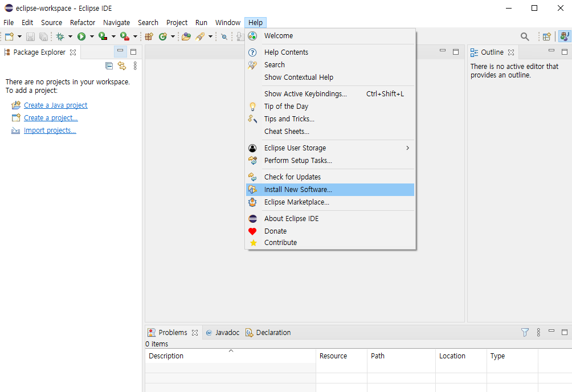Click the Coverage run icon
572x392 pixels.
(103, 36)
